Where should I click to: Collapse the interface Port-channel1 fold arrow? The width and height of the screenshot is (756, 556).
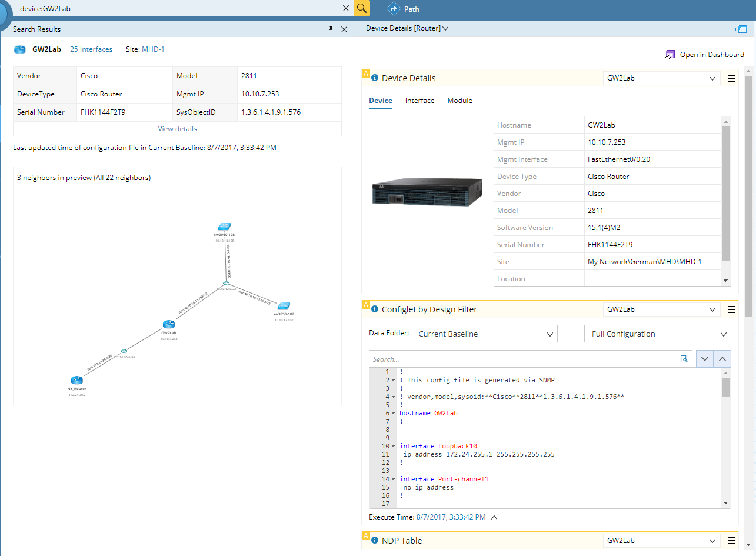click(393, 479)
